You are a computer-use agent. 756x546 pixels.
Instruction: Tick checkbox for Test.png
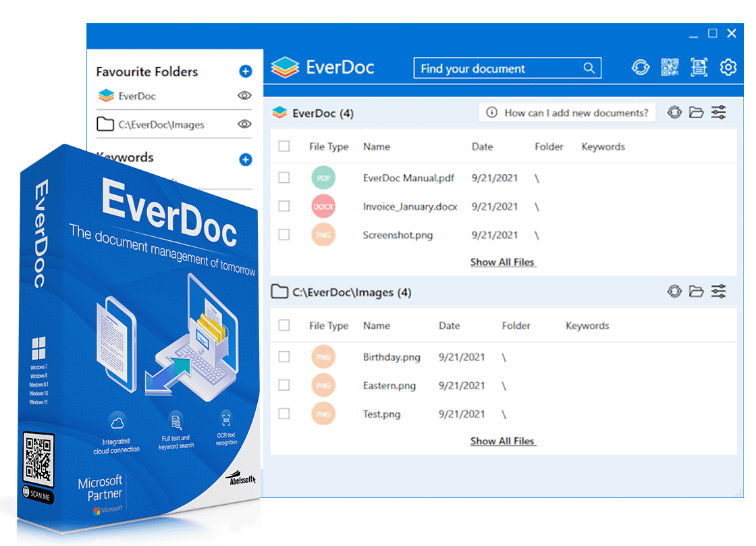(x=284, y=414)
